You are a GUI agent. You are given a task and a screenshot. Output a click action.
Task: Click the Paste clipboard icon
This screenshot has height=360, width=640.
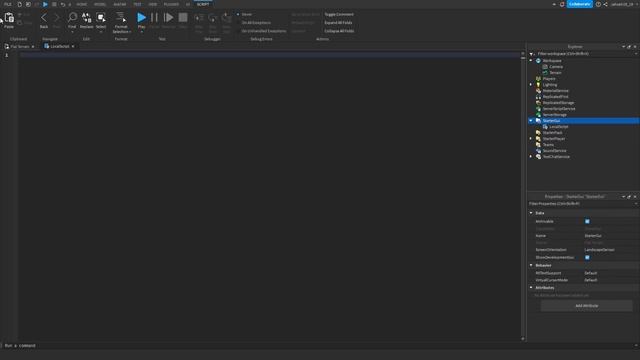coord(9,18)
